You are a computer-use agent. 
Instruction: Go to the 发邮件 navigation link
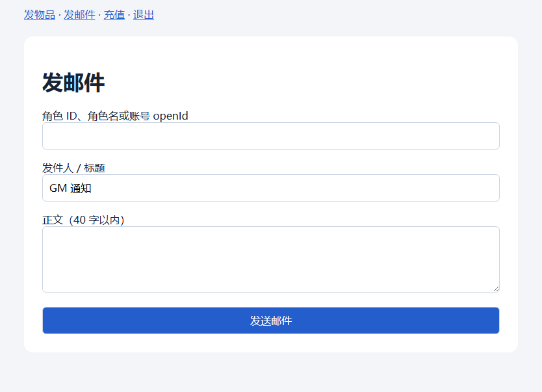click(x=79, y=15)
